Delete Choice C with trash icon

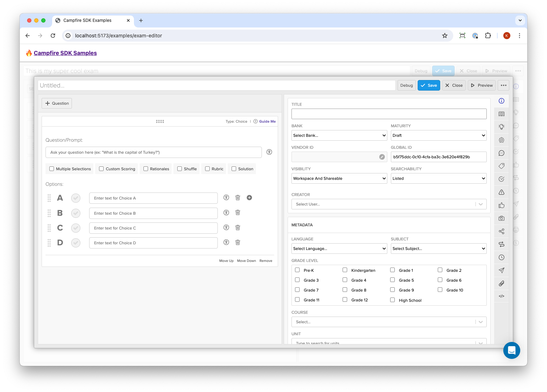click(238, 228)
